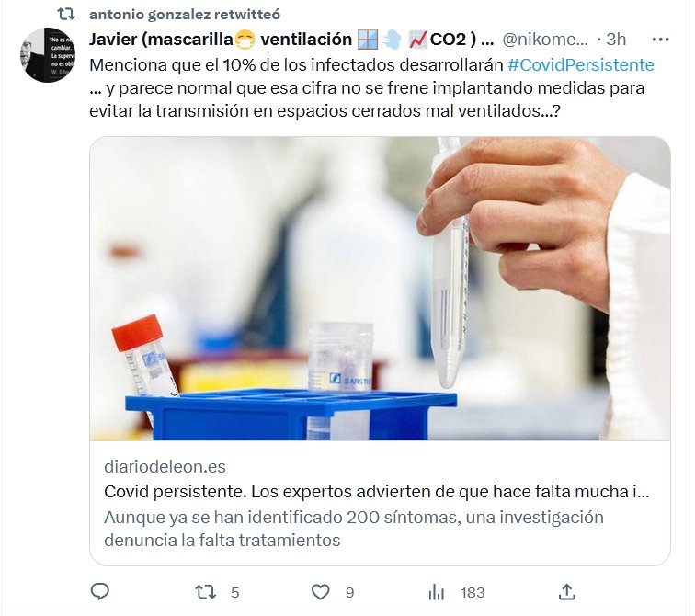The height and width of the screenshot is (616, 695).
Task: Like the tweet with heart icon
Action: [x=321, y=592]
